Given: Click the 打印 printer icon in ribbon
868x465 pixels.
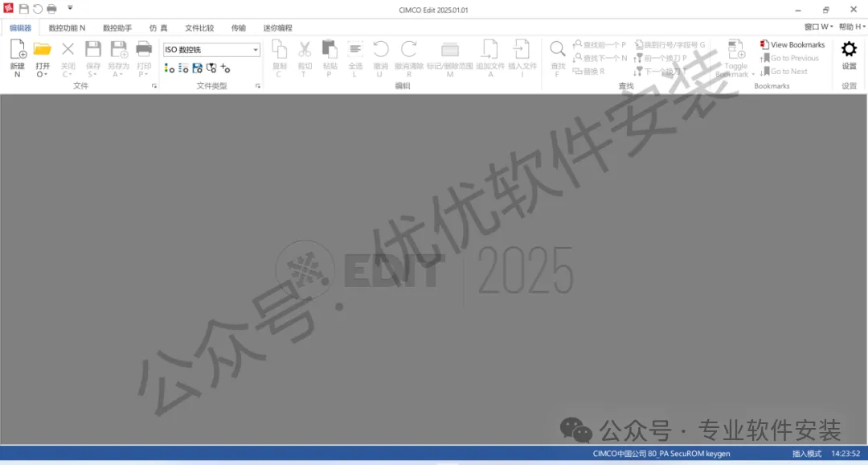Looking at the screenshot, I should pyautogui.click(x=144, y=49).
